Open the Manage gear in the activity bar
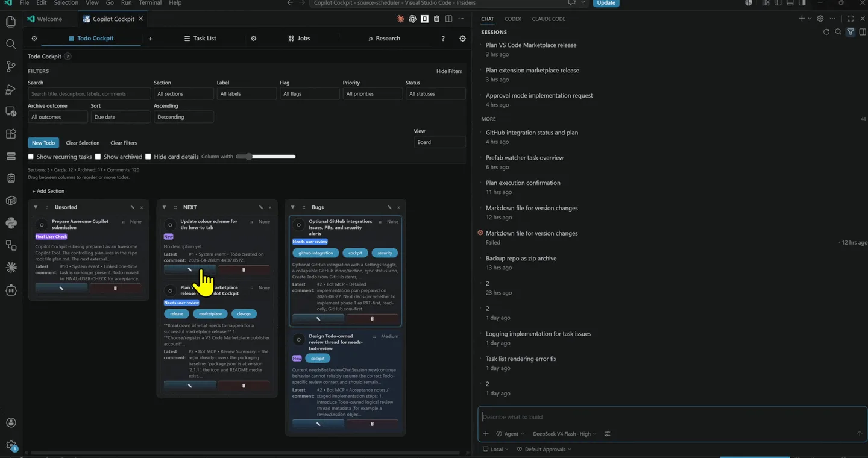Viewport: 868px width, 458px height. tap(11, 445)
